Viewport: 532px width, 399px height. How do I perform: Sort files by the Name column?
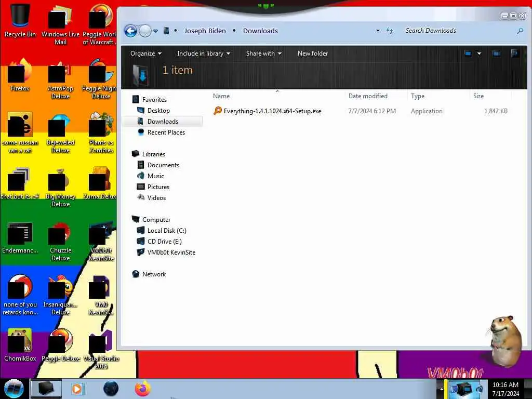(x=278, y=96)
